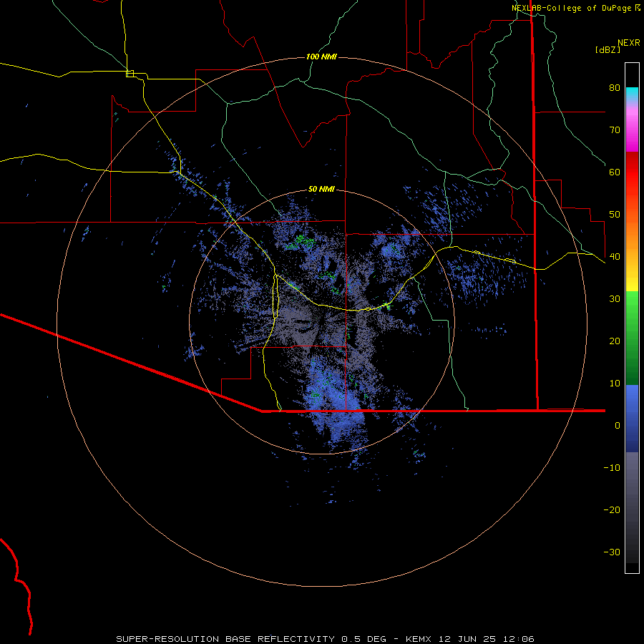644x644 pixels.
Task: Click the 100 NMI range ring label
Action: [x=321, y=57]
